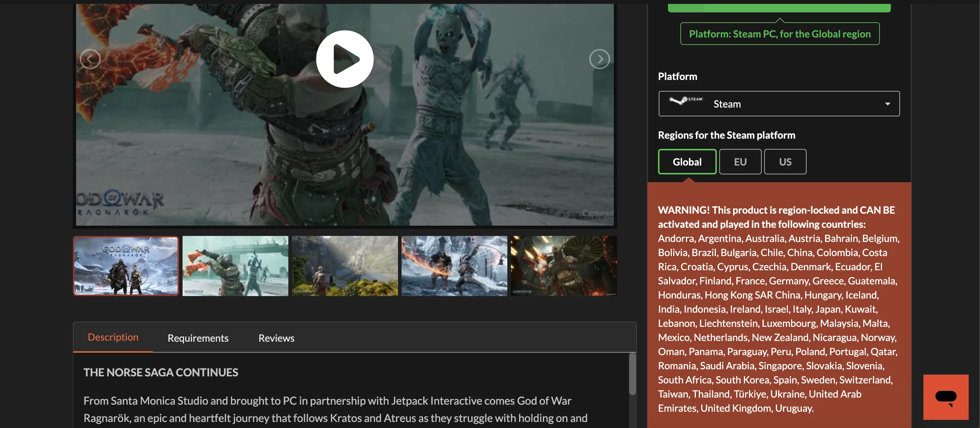Open the orange chat support widget
The width and height of the screenshot is (980, 428).
[x=945, y=397]
